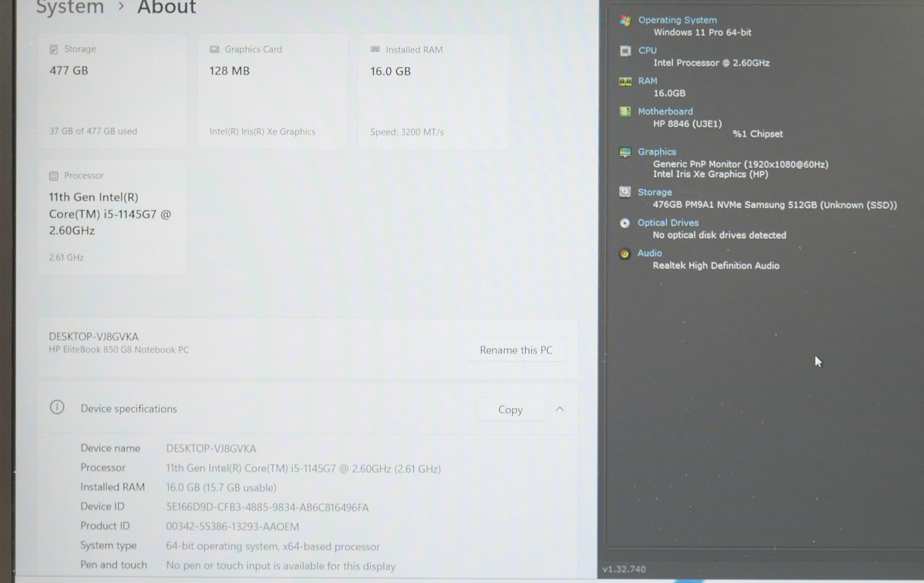The height and width of the screenshot is (583, 924).
Task: Click 'Intel Iris Xe Graphics (HP)' text
Action: click(x=711, y=174)
